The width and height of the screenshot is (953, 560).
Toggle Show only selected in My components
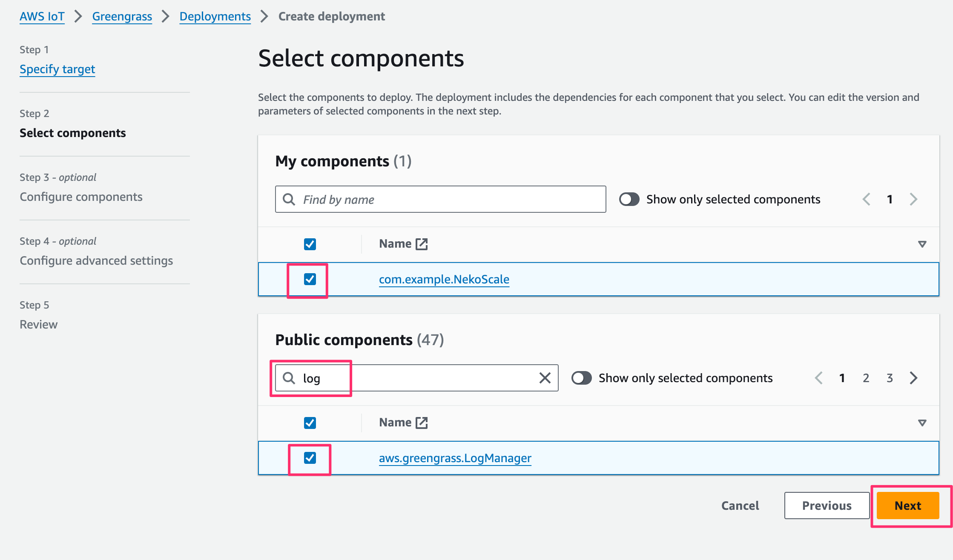pos(629,199)
